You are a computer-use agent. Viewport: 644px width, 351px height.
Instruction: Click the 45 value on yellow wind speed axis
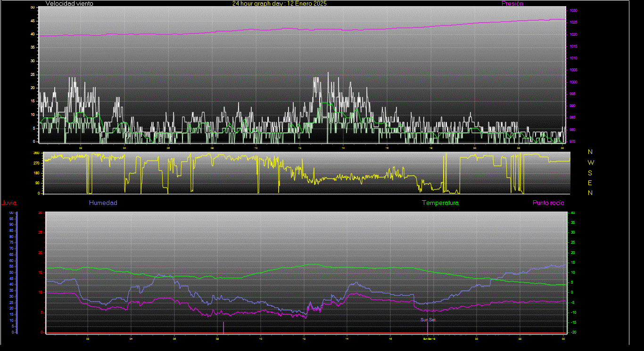click(x=33, y=21)
